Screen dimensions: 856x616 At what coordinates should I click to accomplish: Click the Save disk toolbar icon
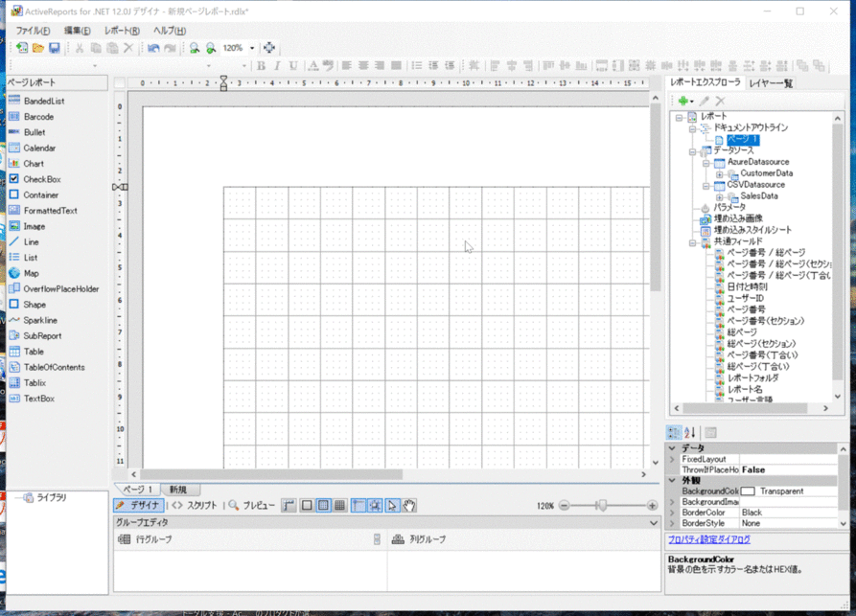point(54,48)
